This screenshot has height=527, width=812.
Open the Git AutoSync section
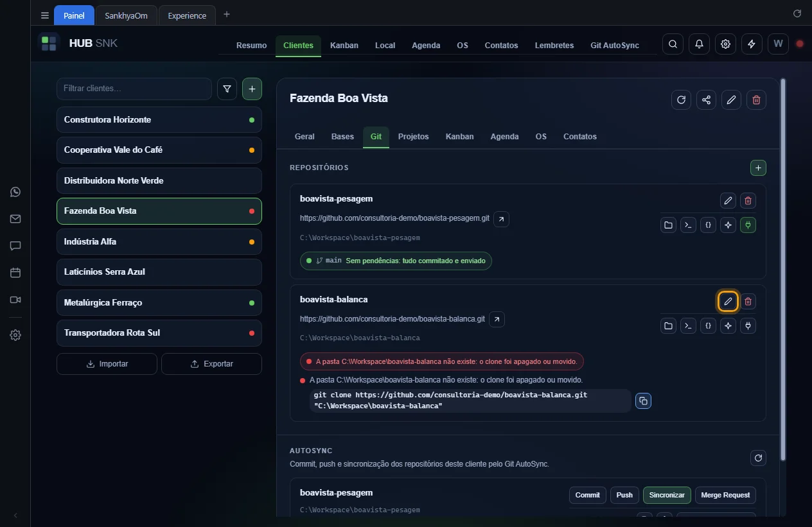click(x=615, y=46)
